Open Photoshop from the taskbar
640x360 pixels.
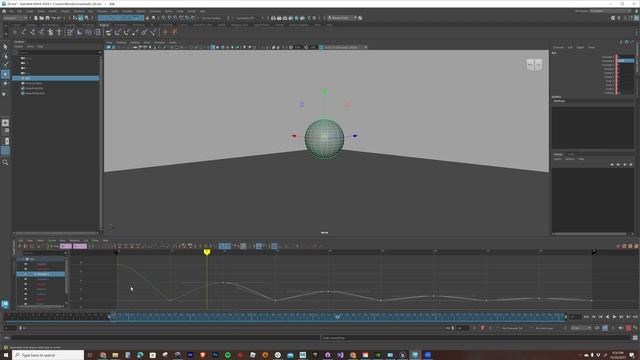point(215,355)
